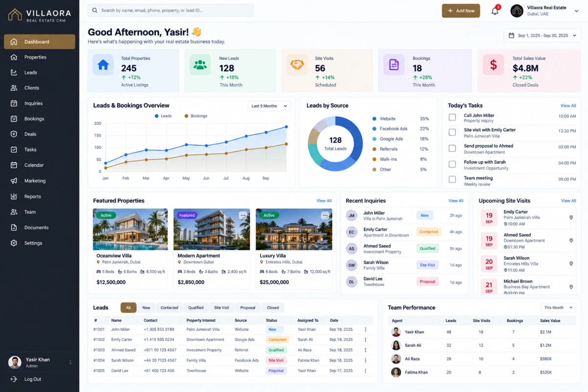Viewport: 588px width, 392px height.
Task: Click the Total Sales Value dollar icon
Action: tap(493, 65)
